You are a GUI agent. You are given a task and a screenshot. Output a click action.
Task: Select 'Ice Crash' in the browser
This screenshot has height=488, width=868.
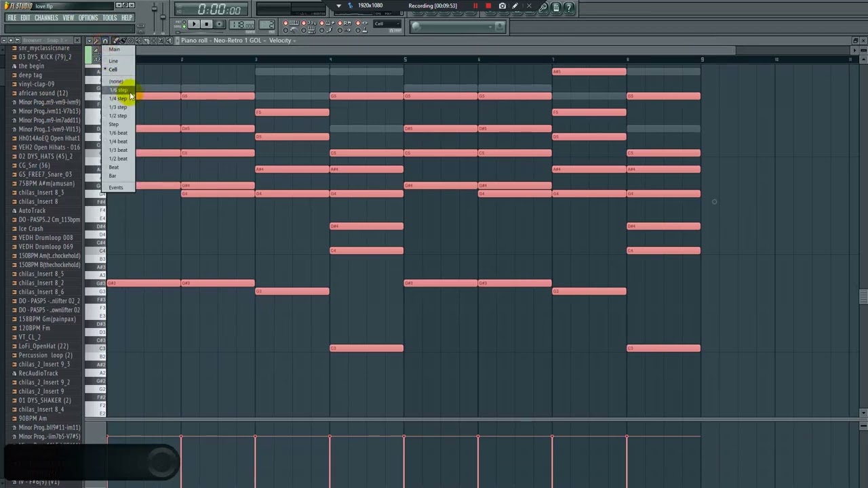click(31, 228)
